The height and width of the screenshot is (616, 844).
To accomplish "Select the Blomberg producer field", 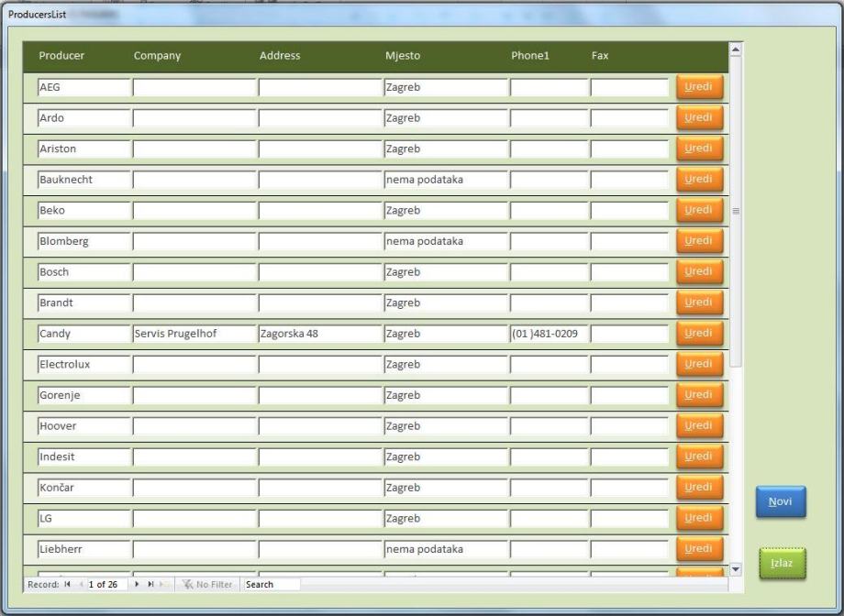I will point(84,241).
